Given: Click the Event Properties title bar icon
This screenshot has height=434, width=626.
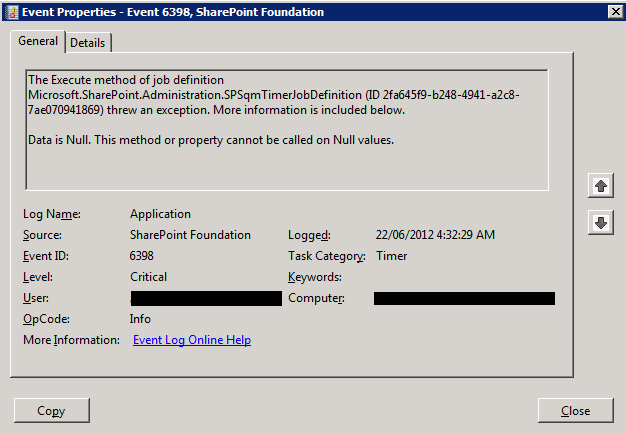Looking at the screenshot, I should [x=12, y=12].
